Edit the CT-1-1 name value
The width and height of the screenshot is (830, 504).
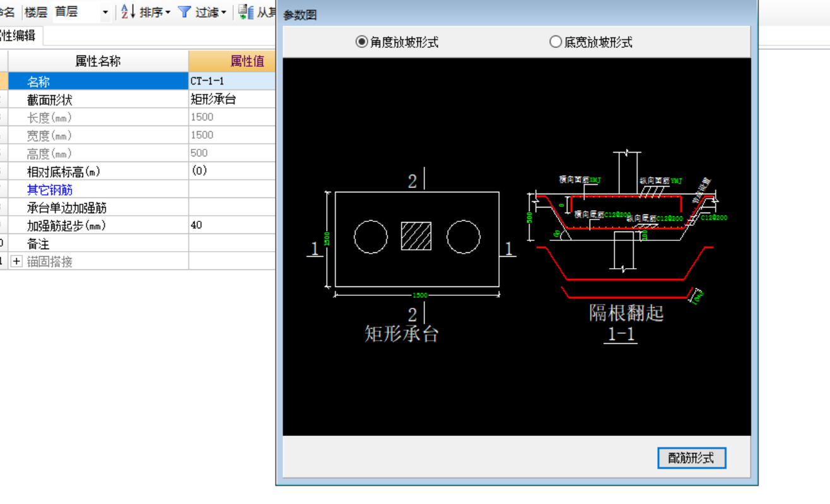[232, 81]
